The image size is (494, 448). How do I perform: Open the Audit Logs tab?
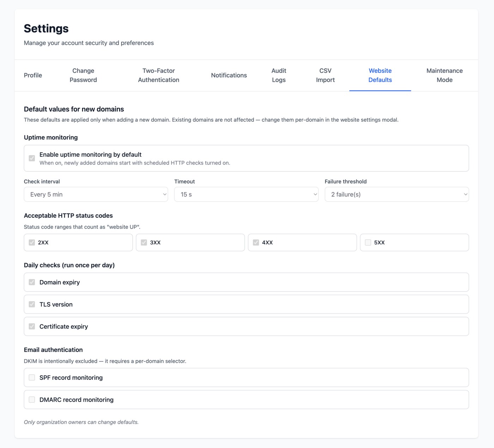coord(279,75)
